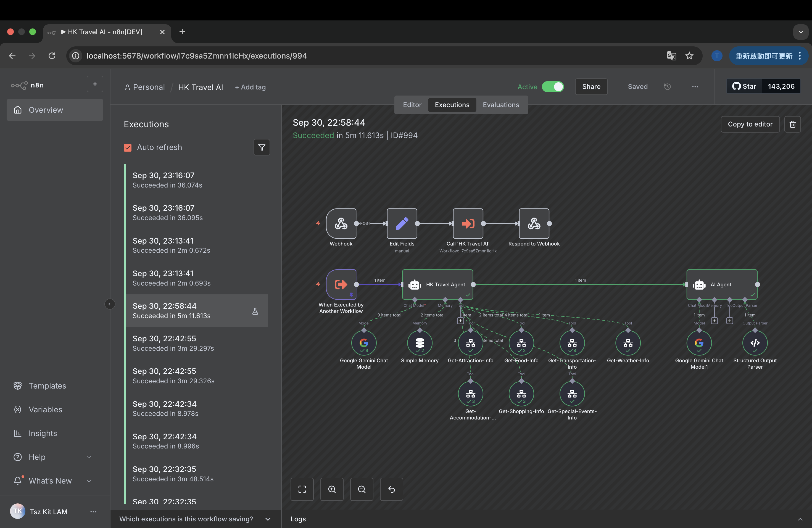Switch to the Editor tab
Viewport: 812px width, 528px height.
point(412,105)
